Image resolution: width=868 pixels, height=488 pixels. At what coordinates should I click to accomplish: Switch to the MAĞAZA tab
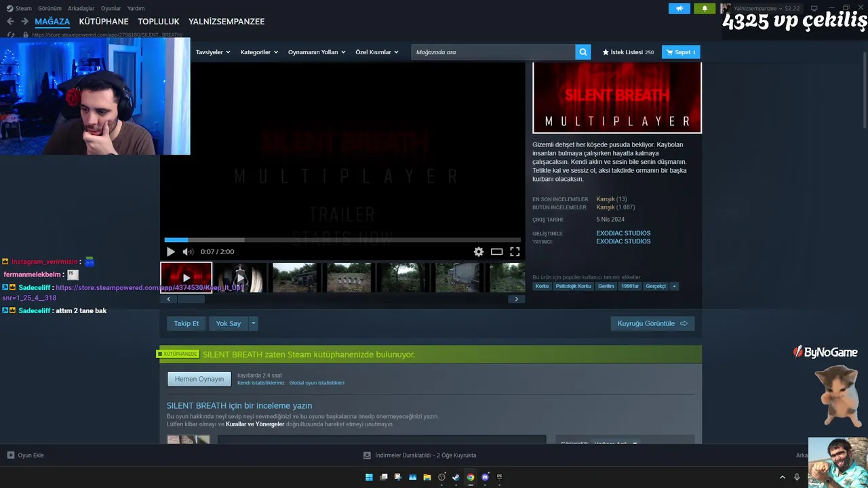(x=52, y=22)
